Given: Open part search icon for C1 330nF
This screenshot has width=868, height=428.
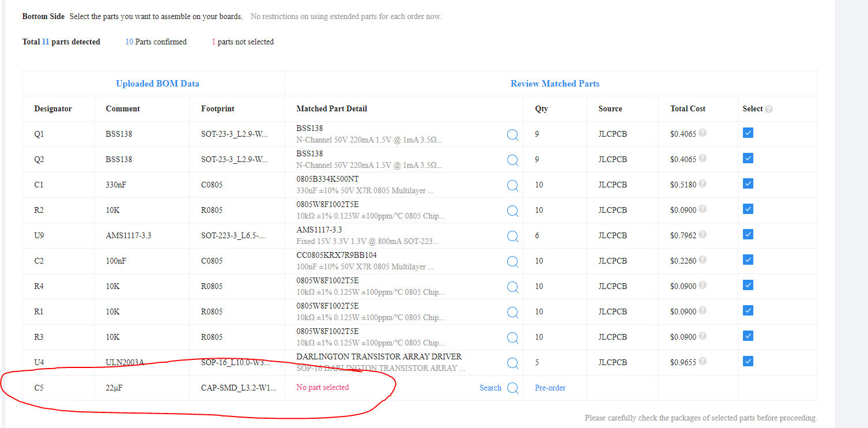Looking at the screenshot, I should click(512, 185).
